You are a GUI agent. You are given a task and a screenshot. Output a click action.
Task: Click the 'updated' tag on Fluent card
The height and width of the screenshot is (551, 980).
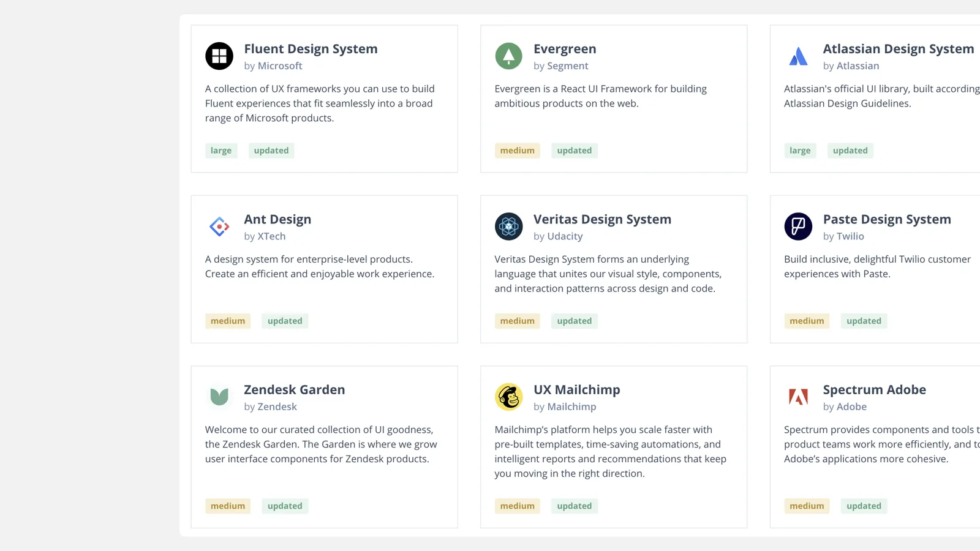point(271,151)
